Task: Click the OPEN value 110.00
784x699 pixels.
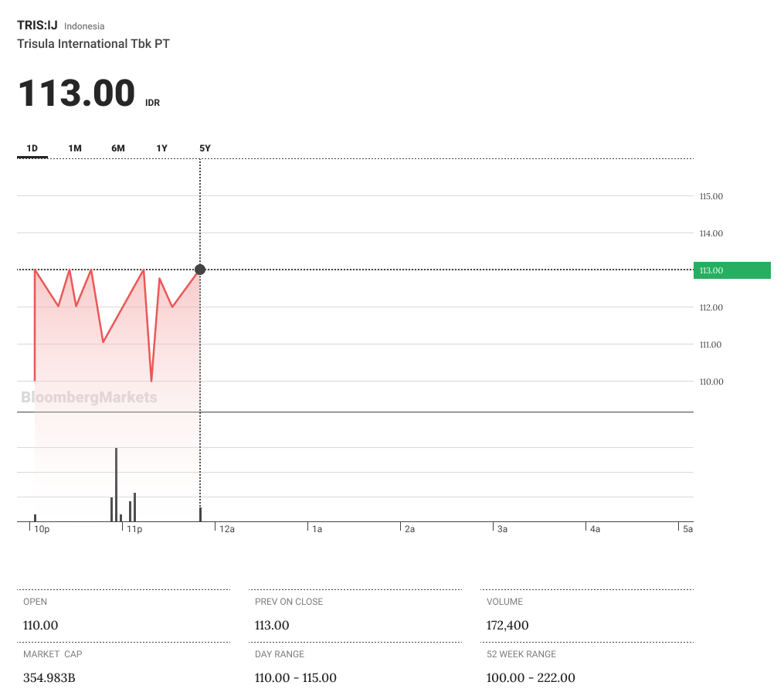Action: click(41, 626)
